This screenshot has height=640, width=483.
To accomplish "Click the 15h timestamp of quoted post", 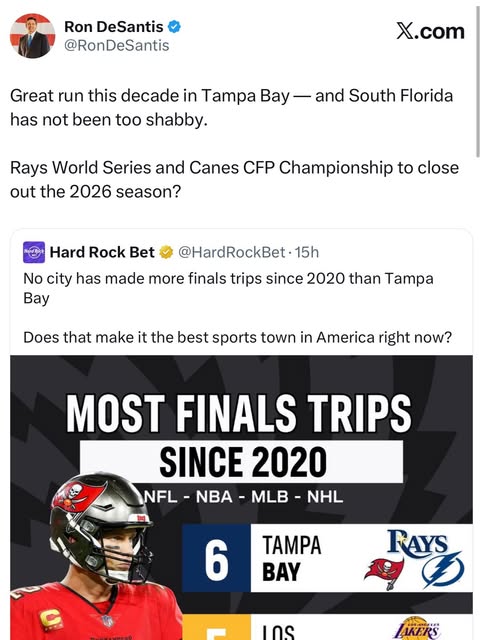I will point(307,252).
